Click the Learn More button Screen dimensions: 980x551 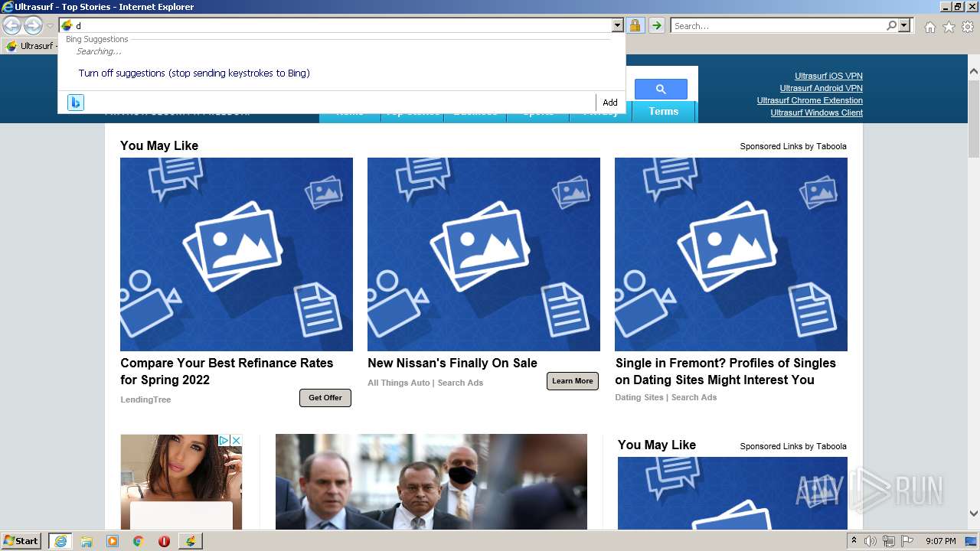(x=573, y=381)
